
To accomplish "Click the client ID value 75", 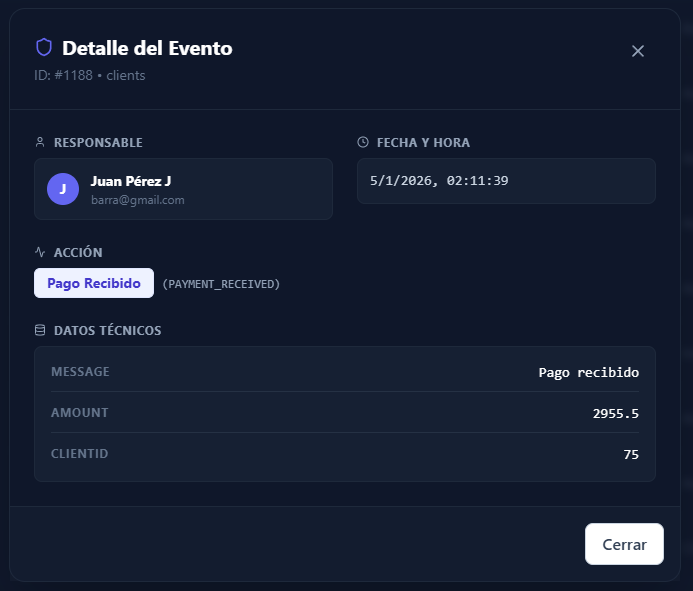I will click(630, 455).
